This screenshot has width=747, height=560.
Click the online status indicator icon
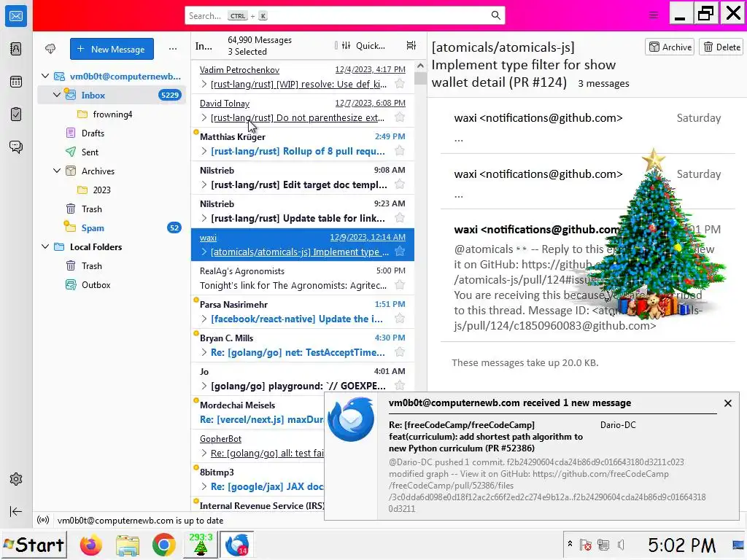click(43, 520)
